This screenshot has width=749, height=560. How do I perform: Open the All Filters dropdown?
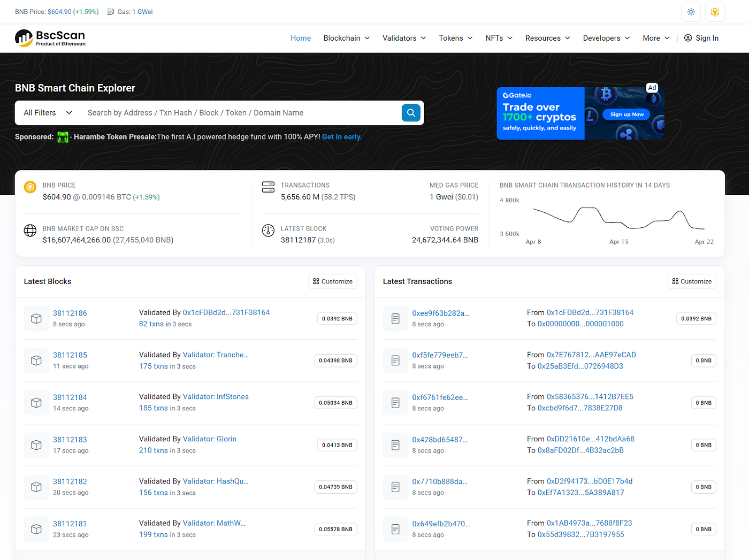click(47, 113)
